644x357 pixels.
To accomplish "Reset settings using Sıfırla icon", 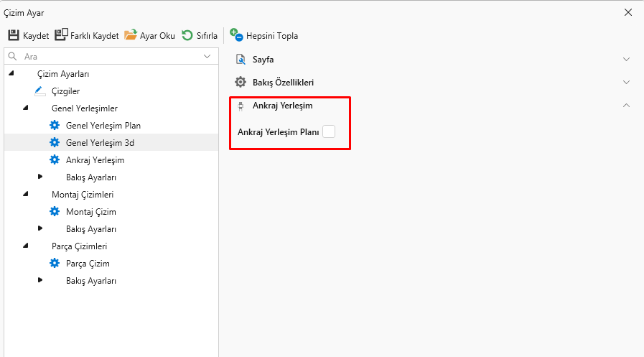I will click(187, 35).
